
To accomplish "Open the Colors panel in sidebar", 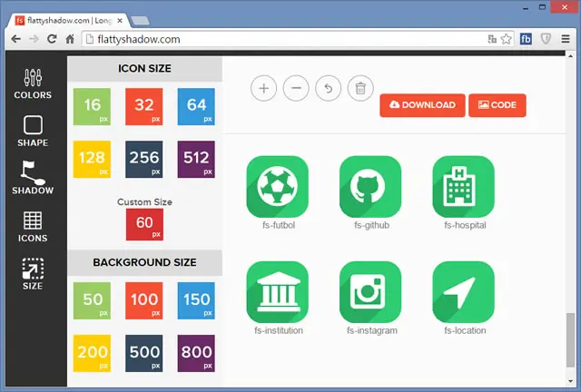I will coord(33,83).
